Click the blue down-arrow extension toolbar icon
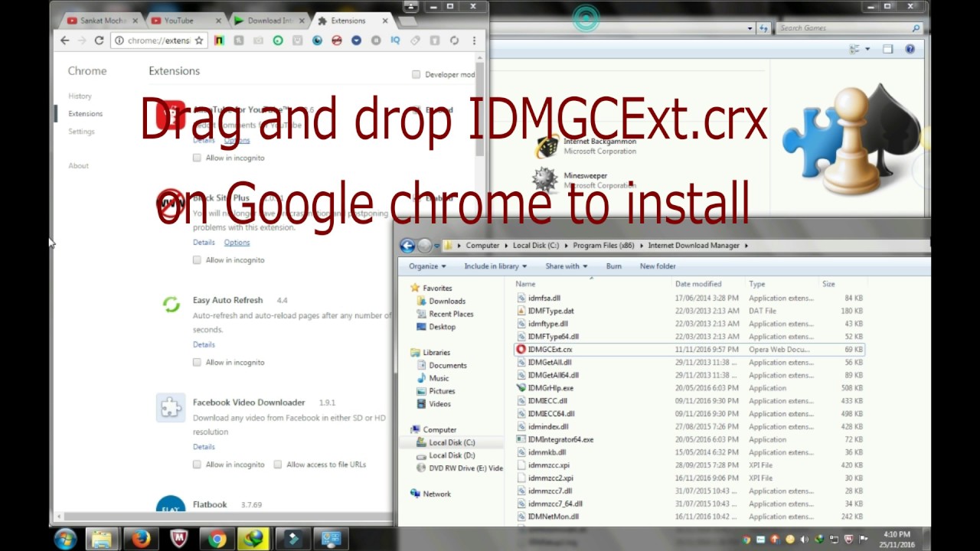 [x=356, y=41]
